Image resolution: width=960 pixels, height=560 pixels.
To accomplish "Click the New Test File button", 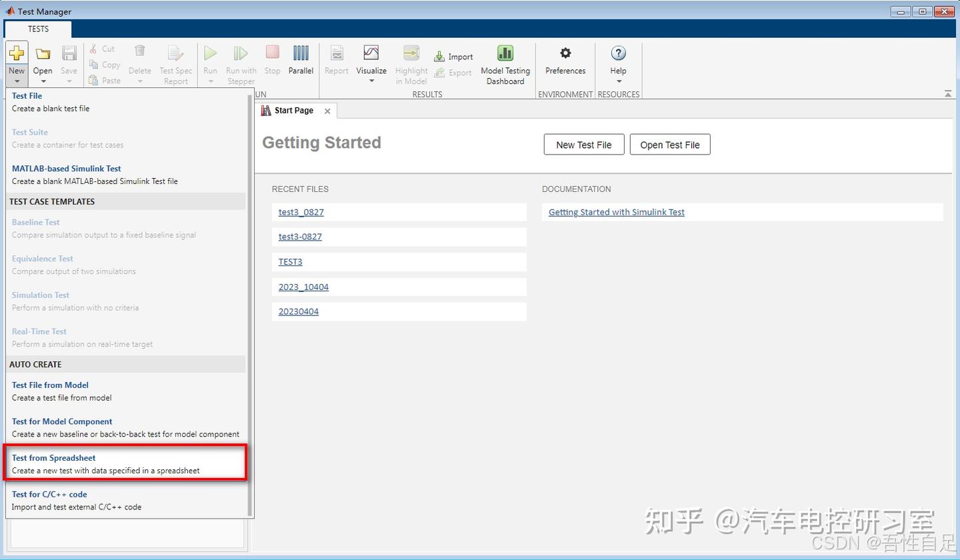I will point(583,144).
